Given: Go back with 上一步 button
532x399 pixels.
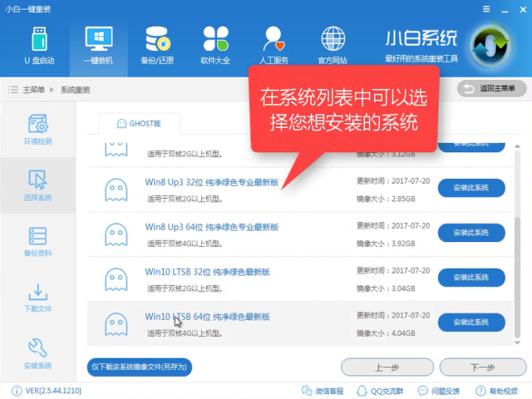Looking at the screenshot, I should tap(387, 367).
